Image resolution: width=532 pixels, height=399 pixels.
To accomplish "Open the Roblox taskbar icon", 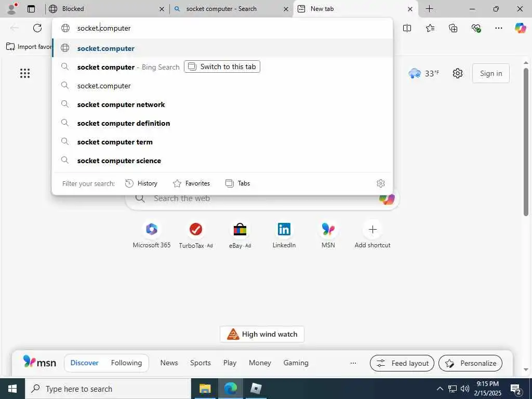I will (x=256, y=389).
